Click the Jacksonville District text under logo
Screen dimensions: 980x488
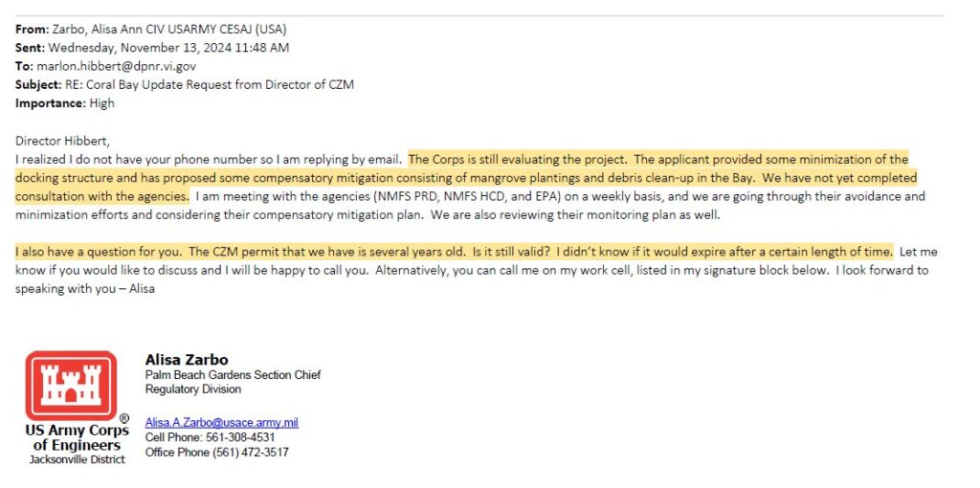coord(78,460)
